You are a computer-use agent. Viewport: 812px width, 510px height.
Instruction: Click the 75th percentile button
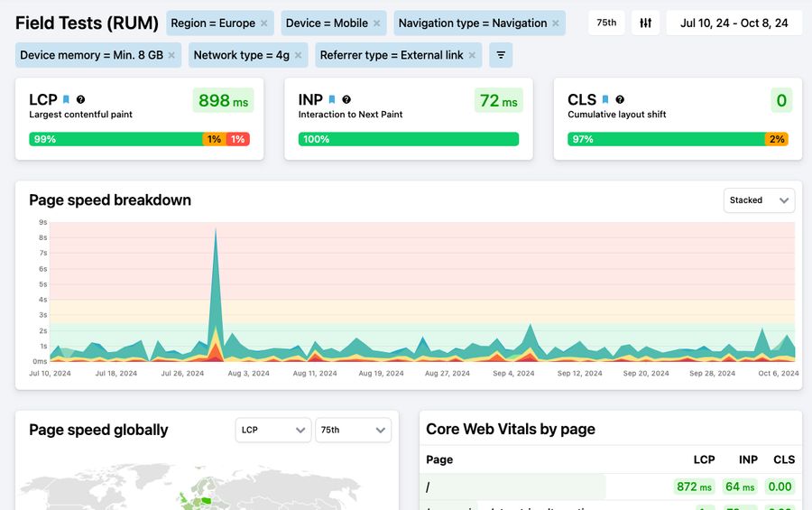[x=606, y=23]
